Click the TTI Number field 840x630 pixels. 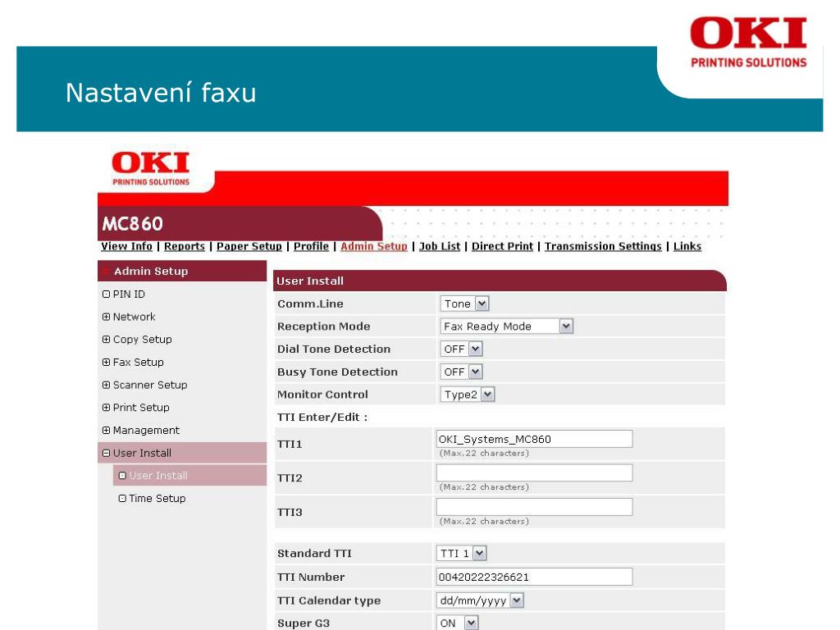tap(534, 577)
